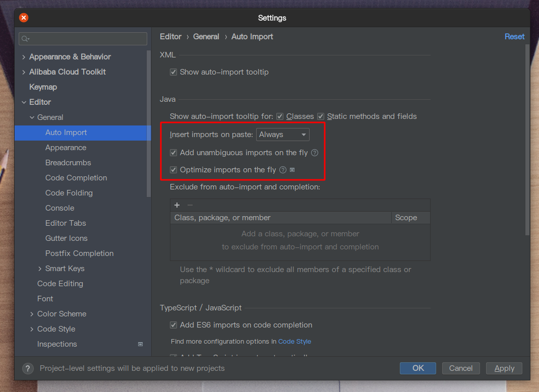Close the Settings dialog with red X
The image size is (539, 392).
pos(24,18)
